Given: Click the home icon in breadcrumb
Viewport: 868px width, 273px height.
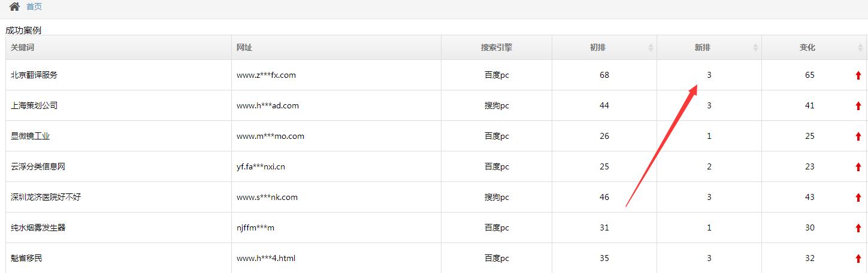Looking at the screenshot, I should pyautogui.click(x=14, y=7).
